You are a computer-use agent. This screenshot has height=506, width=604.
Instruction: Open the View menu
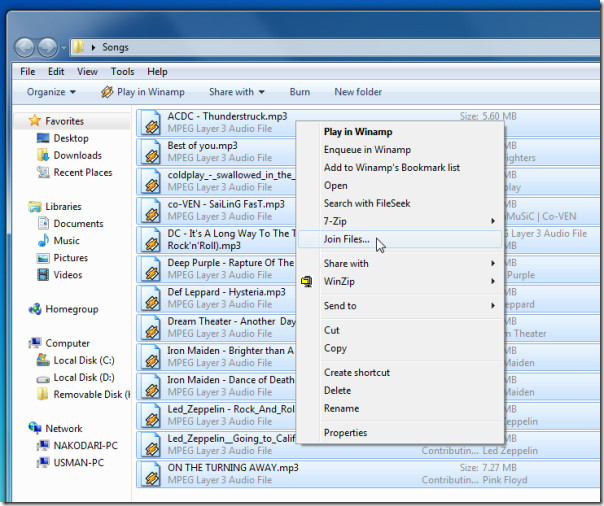[87, 72]
